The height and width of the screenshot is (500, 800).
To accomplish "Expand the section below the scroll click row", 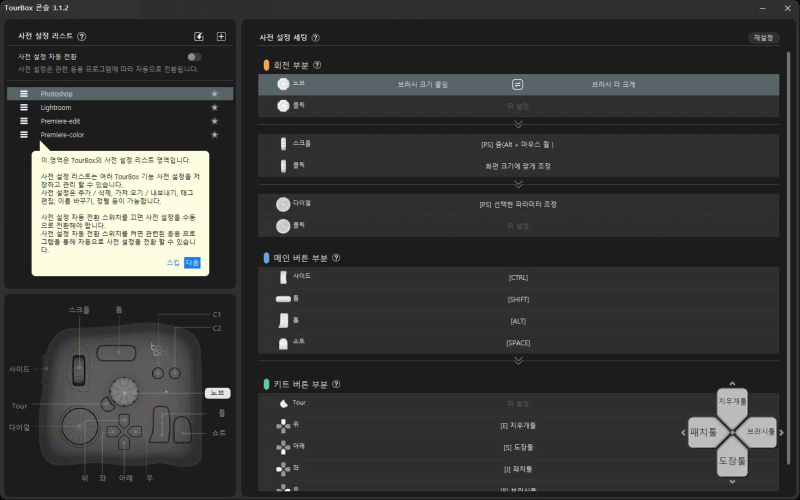I will 518,184.
